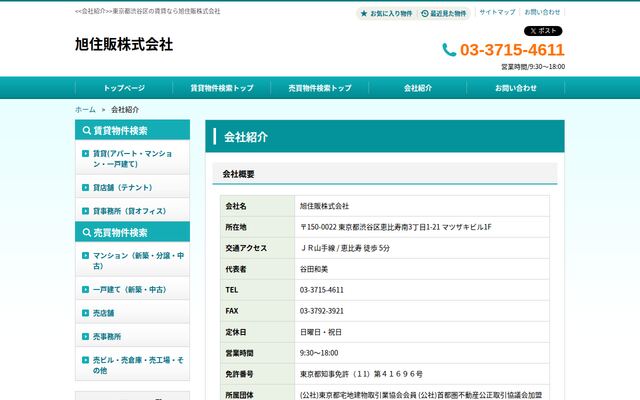This screenshot has height=400, width=640.
Task: Open the 最近見た物件 recently viewed link
Action: point(444,13)
